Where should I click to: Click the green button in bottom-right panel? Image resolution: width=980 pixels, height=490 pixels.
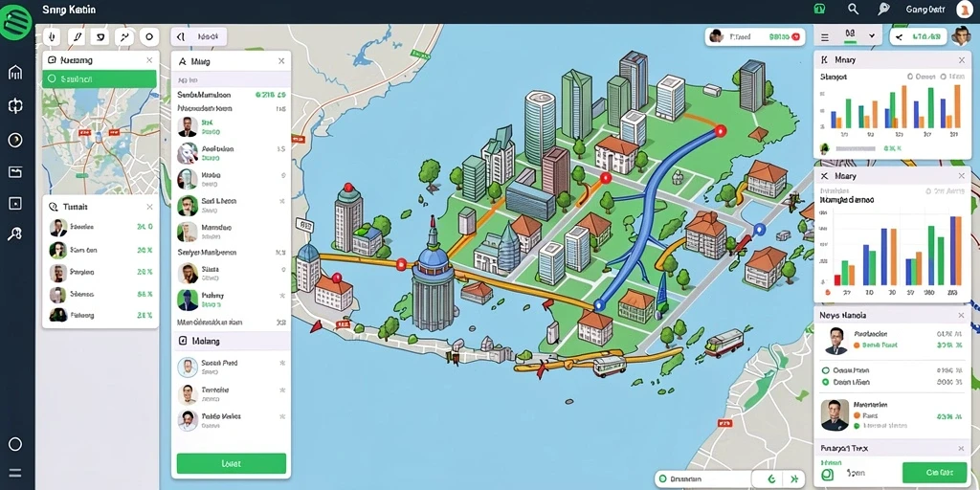934,473
